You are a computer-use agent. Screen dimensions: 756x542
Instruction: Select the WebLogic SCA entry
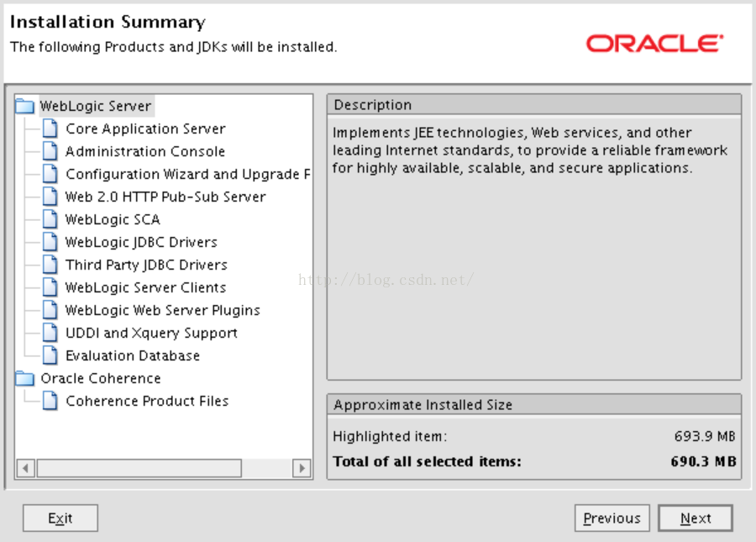pyautogui.click(x=113, y=219)
